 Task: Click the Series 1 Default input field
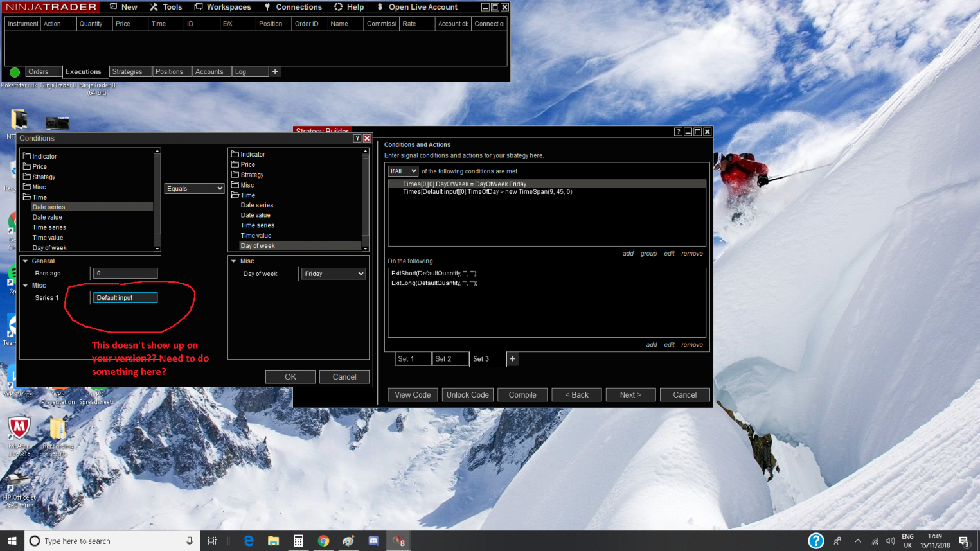point(125,298)
